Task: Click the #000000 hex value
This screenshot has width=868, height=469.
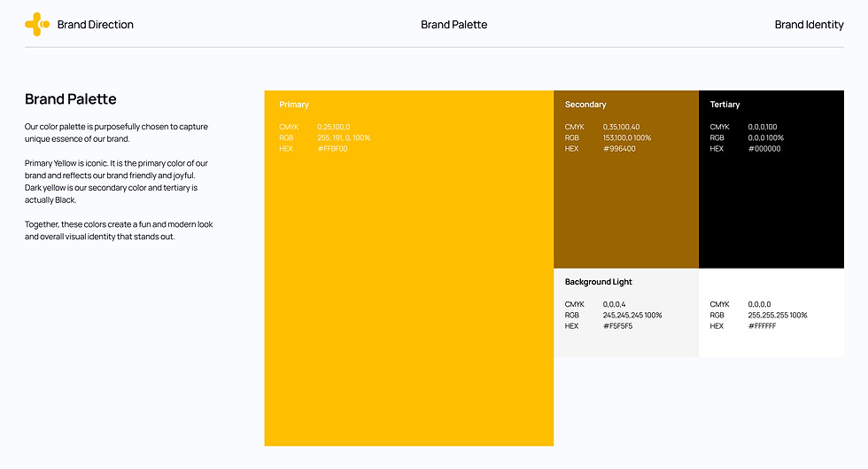Action: tap(763, 149)
